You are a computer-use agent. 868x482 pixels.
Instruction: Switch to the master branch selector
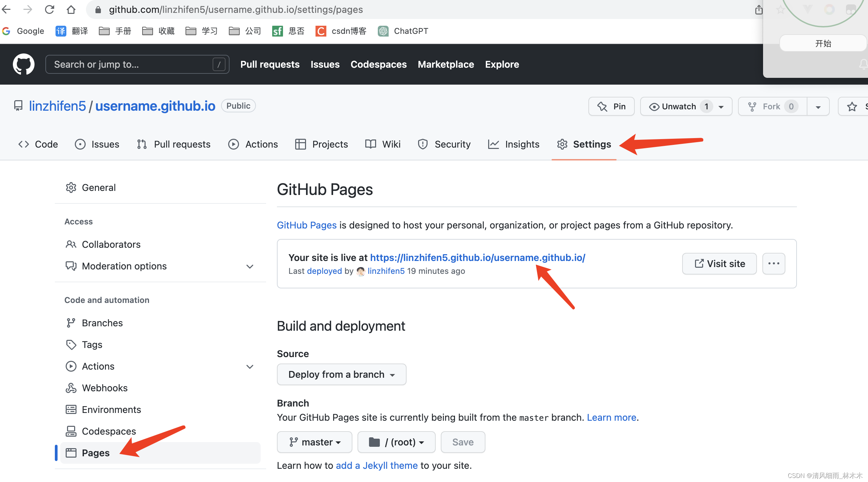[x=313, y=442]
